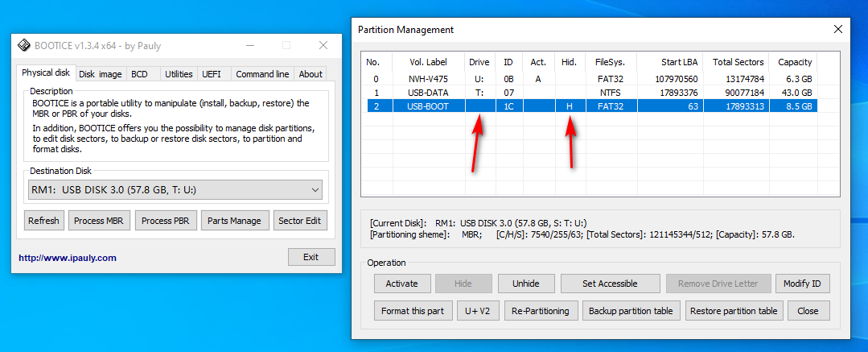Click the Parts Manage button
The width and height of the screenshot is (868, 352).
234,221
